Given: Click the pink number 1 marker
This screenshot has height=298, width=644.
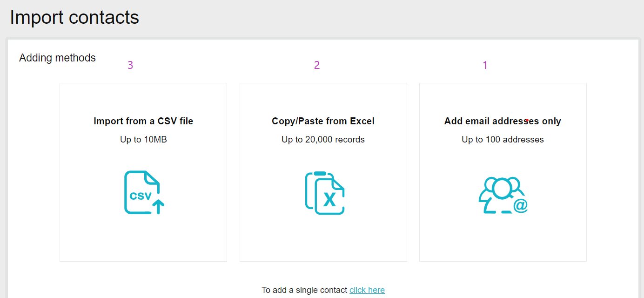Looking at the screenshot, I should [485, 65].
